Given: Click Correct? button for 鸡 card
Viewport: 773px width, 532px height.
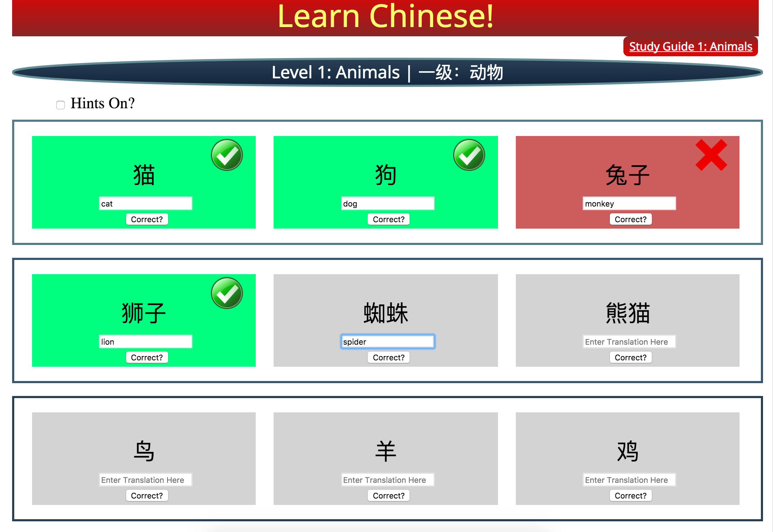Looking at the screenshot, I should (631, 496).
